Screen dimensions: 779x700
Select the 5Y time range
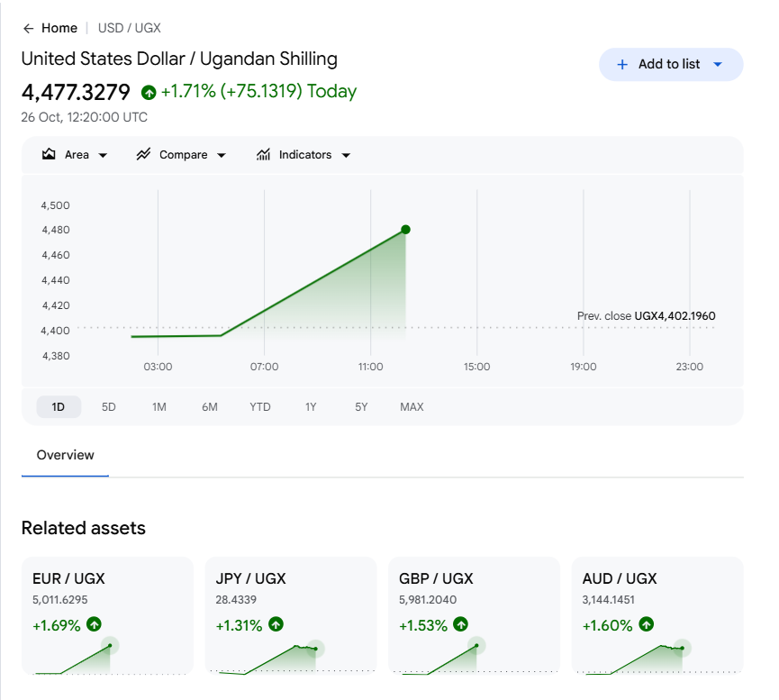pyautogui.click(x=361, y=406)
